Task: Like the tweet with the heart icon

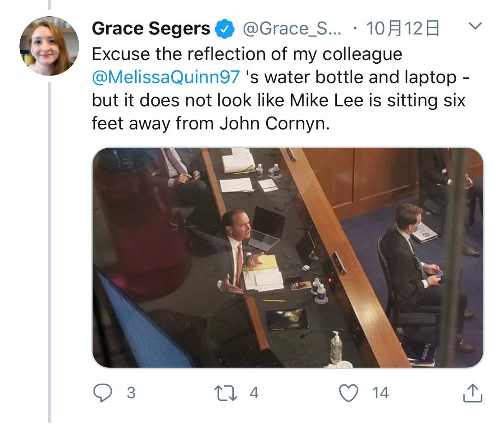Action: 349,392
